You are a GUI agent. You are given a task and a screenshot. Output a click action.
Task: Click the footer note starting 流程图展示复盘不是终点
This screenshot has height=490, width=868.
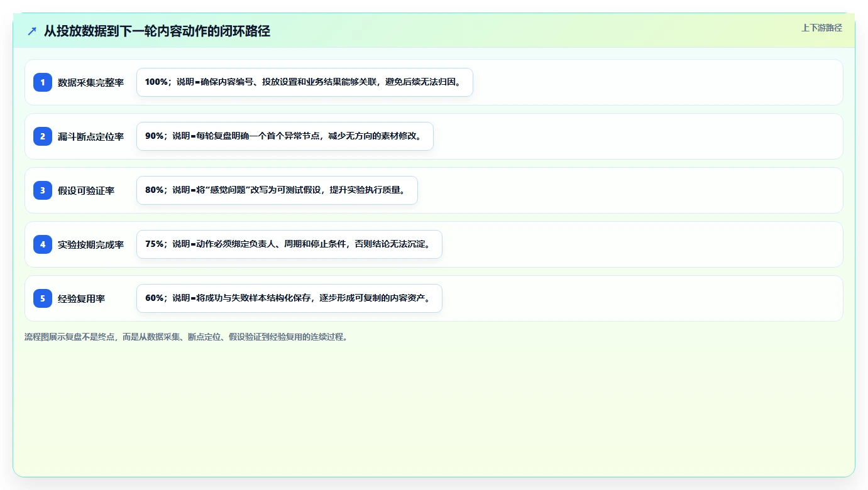pyautogui.click(x=186, y=337)
